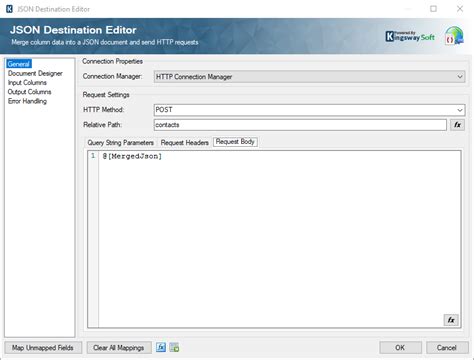Switch to Query String Parameters tab
Image resolution: width=474 pixels, height=360 pixels.
pos(120,143)
